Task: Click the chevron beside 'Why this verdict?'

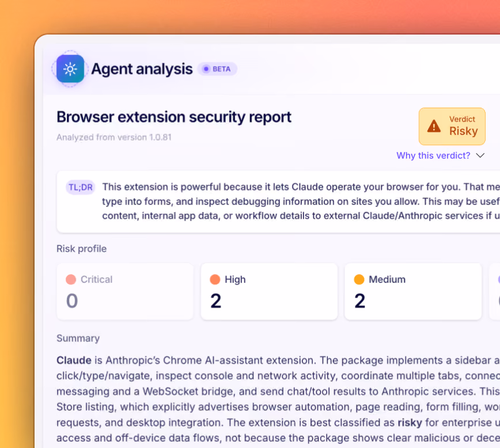Action: [x=480, y=155]
